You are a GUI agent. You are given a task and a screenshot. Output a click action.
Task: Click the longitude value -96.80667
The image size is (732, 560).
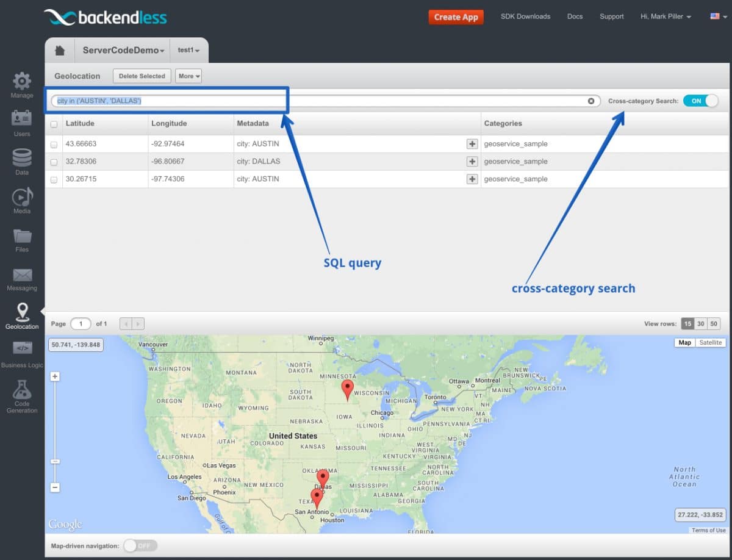[x=168, y=162]
